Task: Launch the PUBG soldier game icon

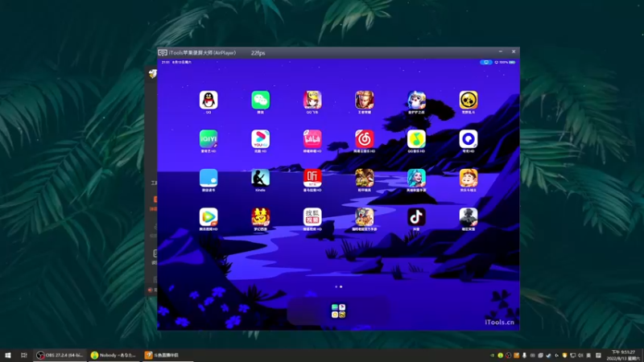Action: 469,217
